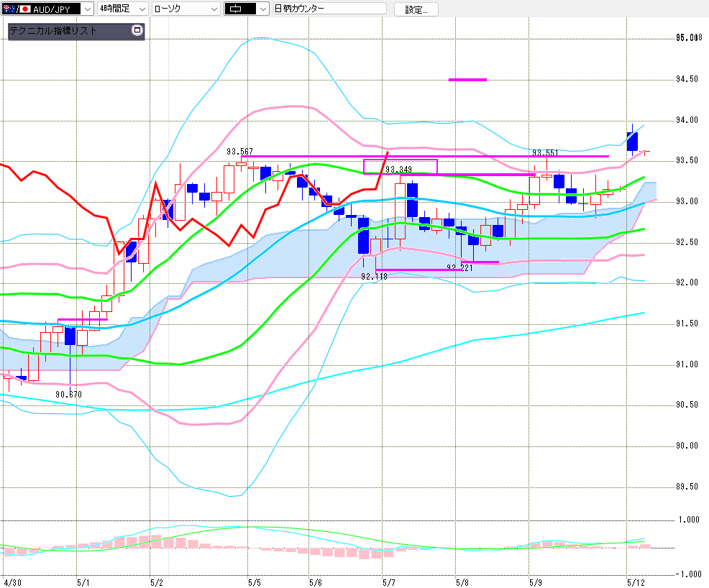Image resolution: width=709 pixels, height=588 pixels.
Task: Open the AUD/JPY currency pair dropdown
Action: tap(87, 9)
